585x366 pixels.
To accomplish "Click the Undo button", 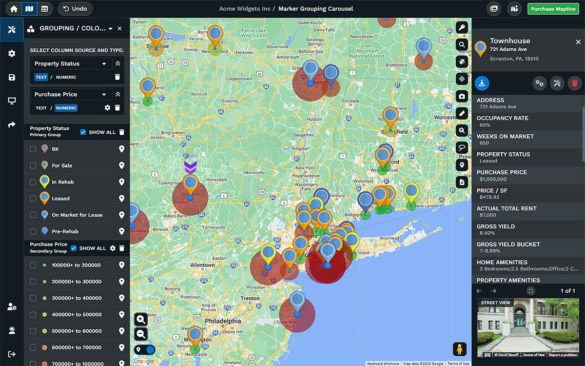I will tap(75, 9).
